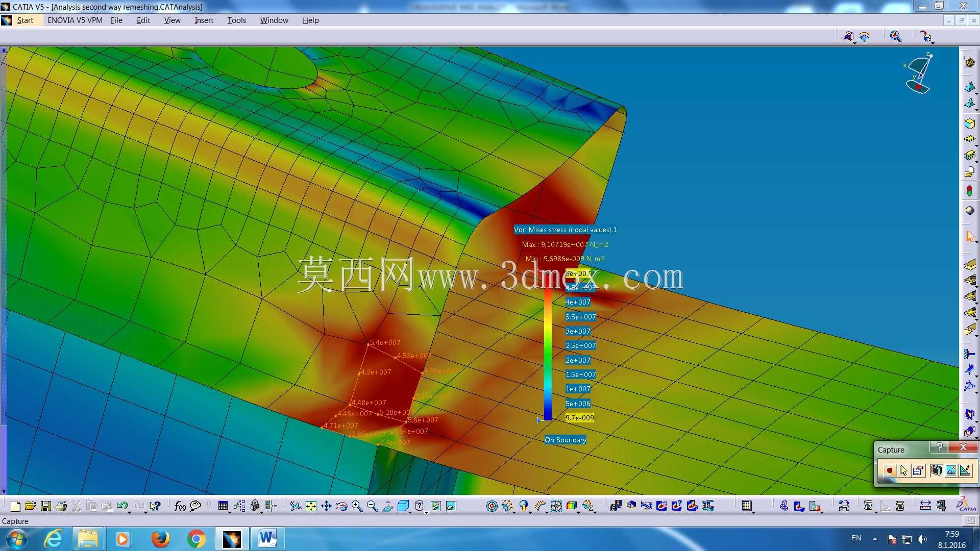Click the Amplification Magnitude icon
This screenshot has height=551, width=980.
coord(646,506)
